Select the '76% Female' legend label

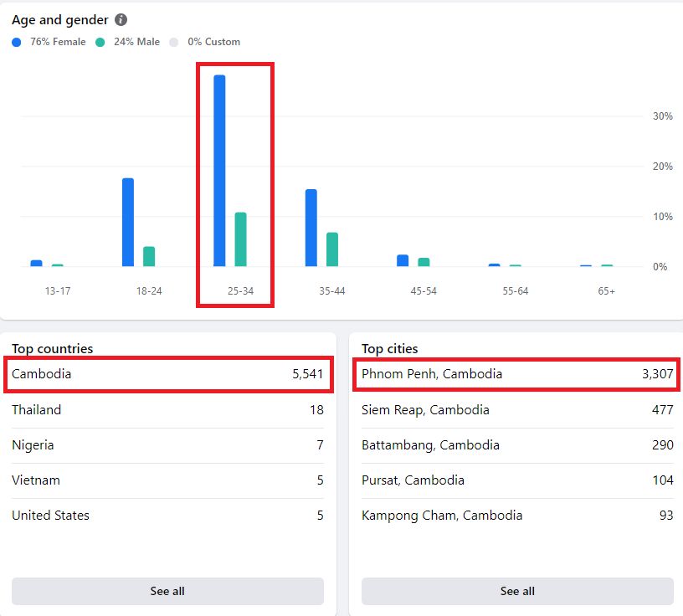(x=58, y=42)
